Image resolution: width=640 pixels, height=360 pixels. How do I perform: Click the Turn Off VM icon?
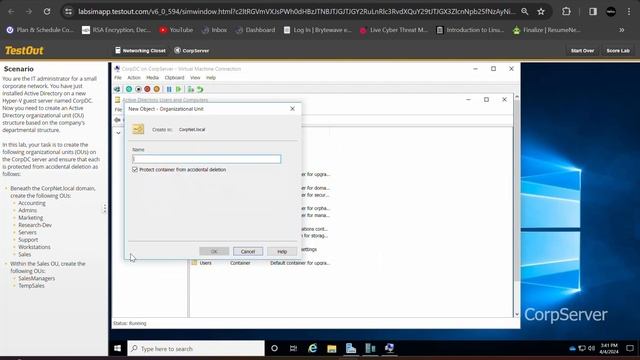click(138, 89)
